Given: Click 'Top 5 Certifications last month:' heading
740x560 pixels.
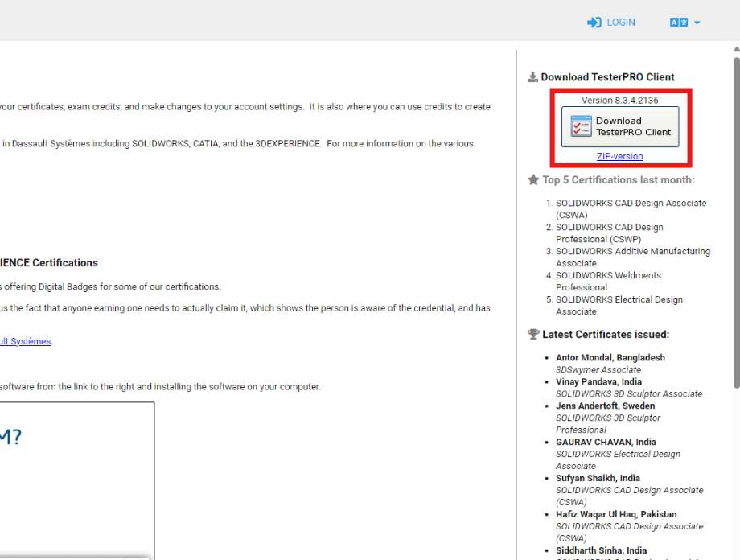Looking at the screenshot, I should click(x=619, y=180).
